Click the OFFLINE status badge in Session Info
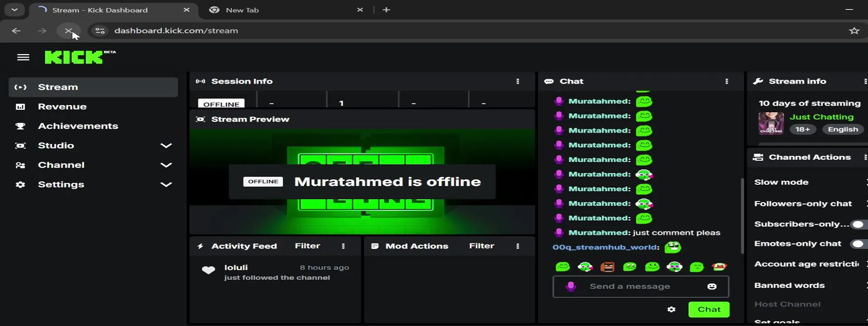 pyautogui.click(x=221, y=104)
